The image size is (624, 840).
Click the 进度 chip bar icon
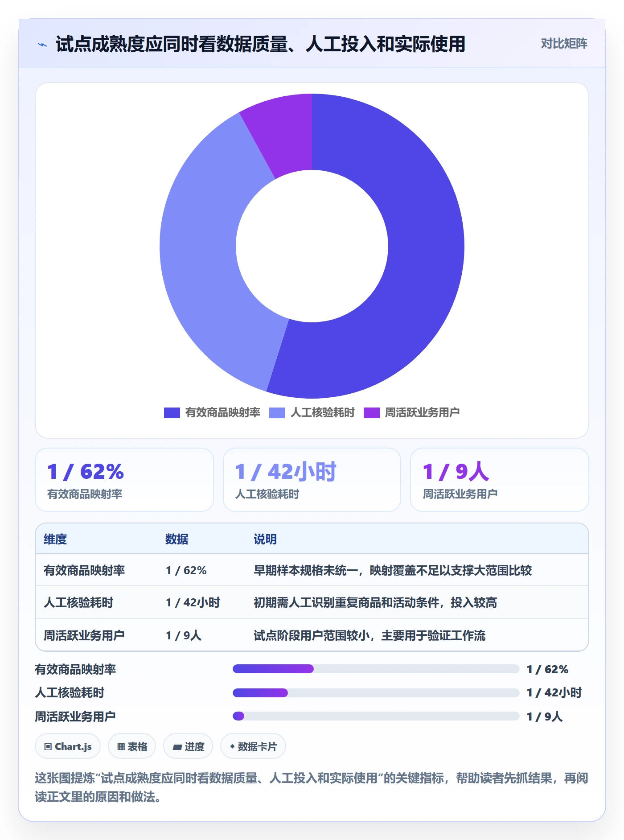pyautogui.click(x=177, y=747)
